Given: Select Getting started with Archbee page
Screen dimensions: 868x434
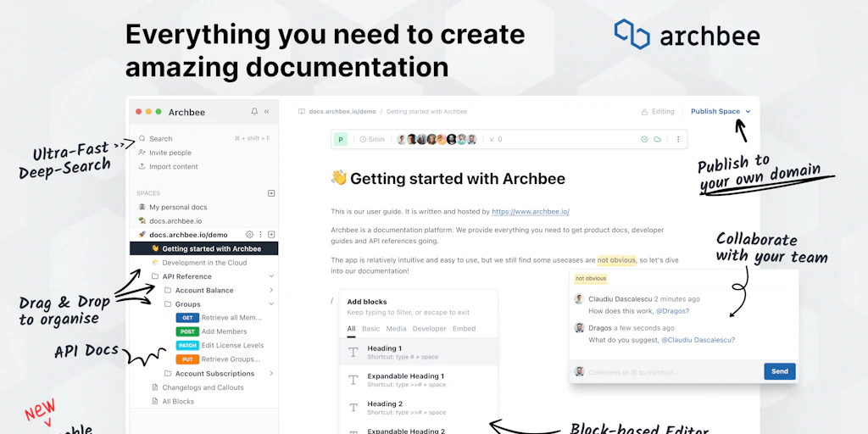Looking at the screenshot, I should pyautogui.click(x=203, y=248).
